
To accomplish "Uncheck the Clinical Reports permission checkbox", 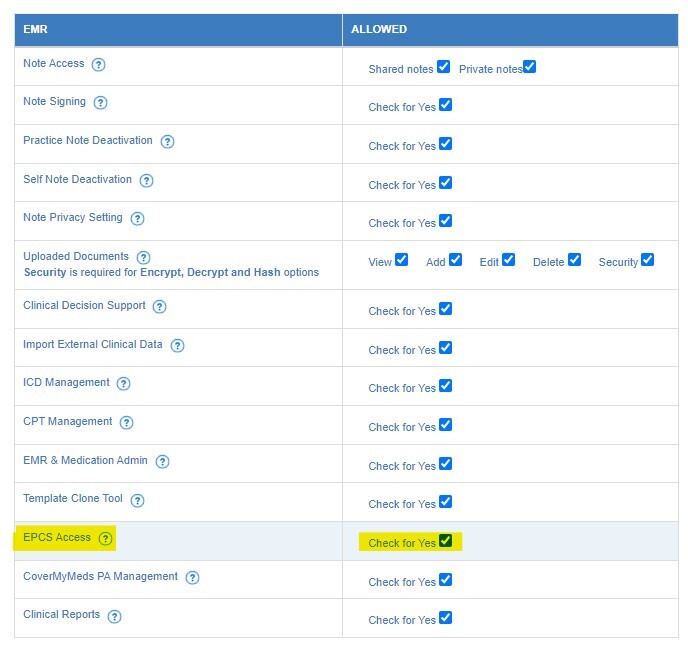I will tap(445, 618).
